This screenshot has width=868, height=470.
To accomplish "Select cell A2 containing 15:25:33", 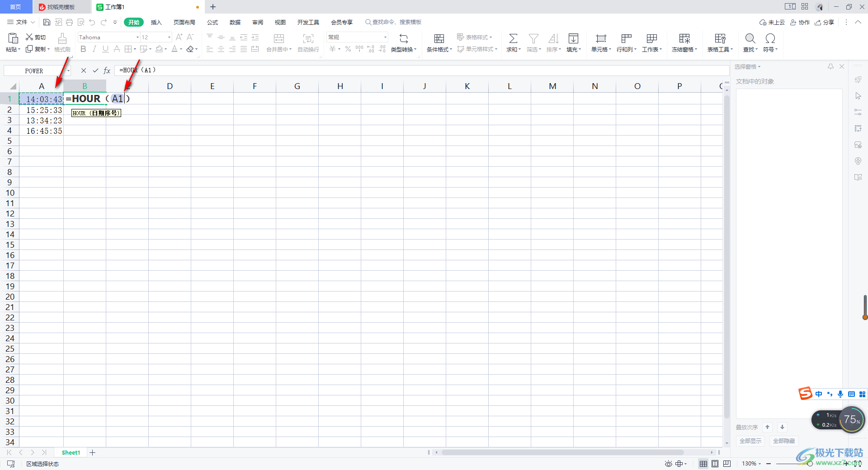I will 41,110.
